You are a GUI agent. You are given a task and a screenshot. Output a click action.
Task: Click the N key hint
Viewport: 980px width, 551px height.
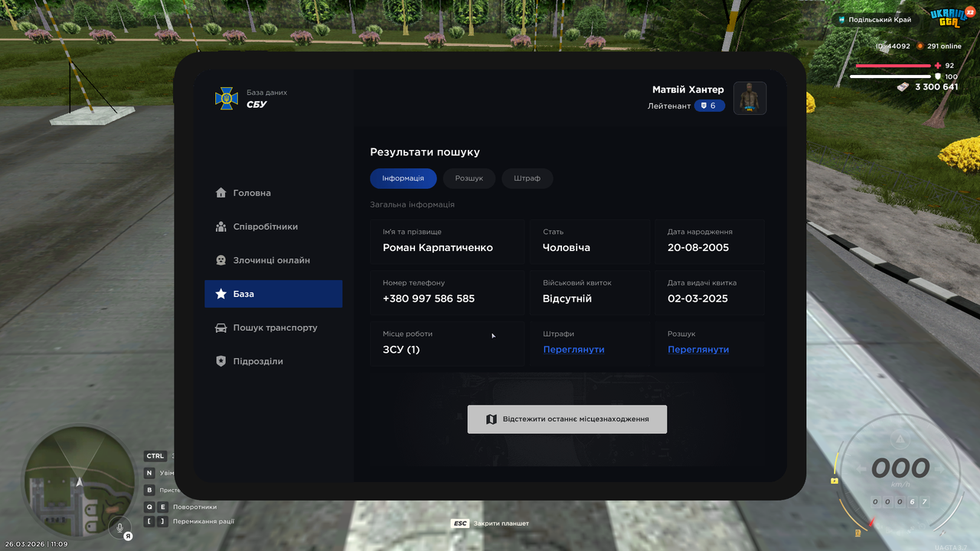click(x=150, y=473)
